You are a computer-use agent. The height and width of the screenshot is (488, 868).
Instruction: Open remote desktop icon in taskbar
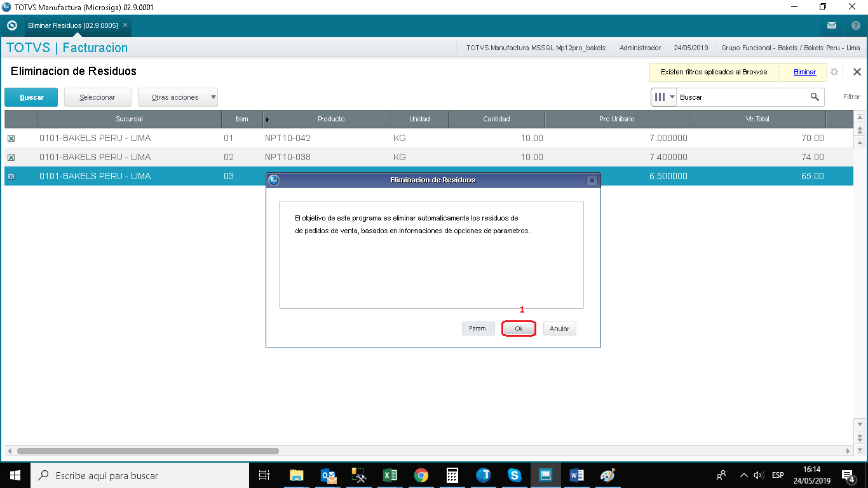pyautogui.click(x=546, y=475)
